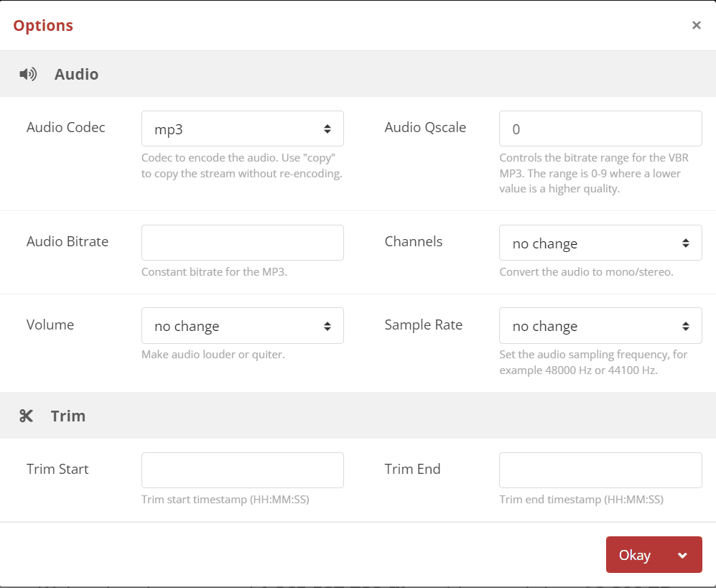Click into the Audio Bitrate text box

[242, 243]
